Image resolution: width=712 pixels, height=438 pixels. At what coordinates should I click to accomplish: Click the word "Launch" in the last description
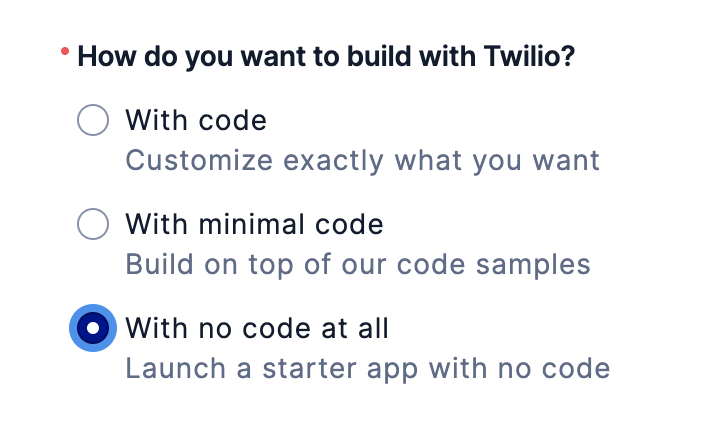pyautogui.click(x=175, y=368)
